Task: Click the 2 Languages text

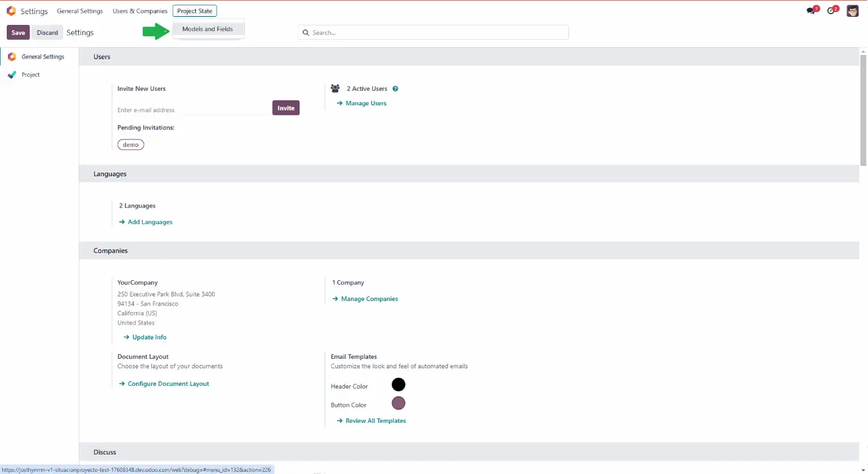Action: click(x=137, y=205)
